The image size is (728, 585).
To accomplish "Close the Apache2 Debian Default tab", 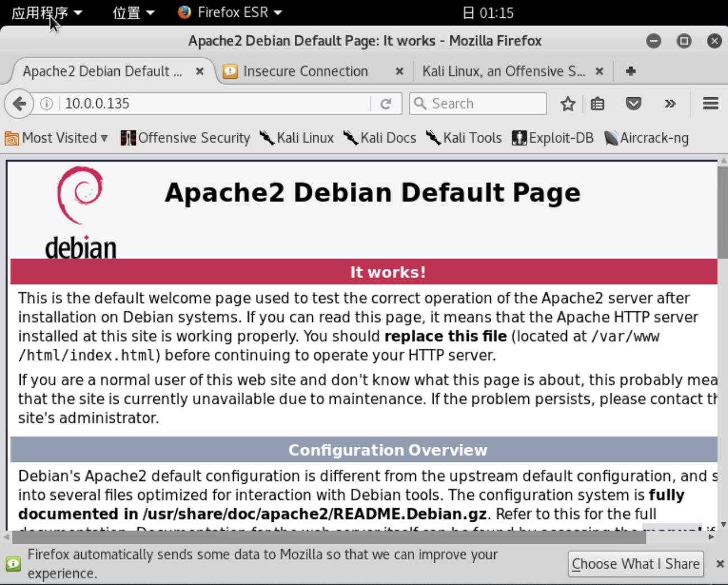I will (200, 71).
